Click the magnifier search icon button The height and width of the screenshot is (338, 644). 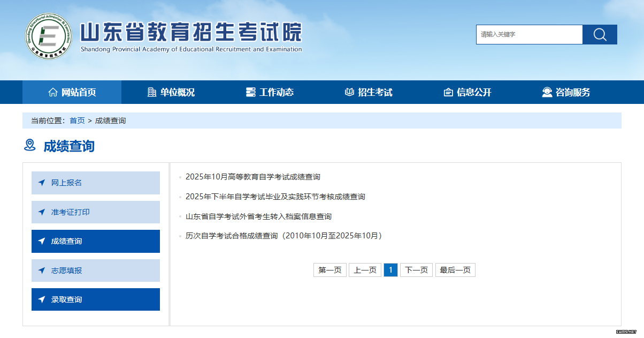click(x=600, y=35)
